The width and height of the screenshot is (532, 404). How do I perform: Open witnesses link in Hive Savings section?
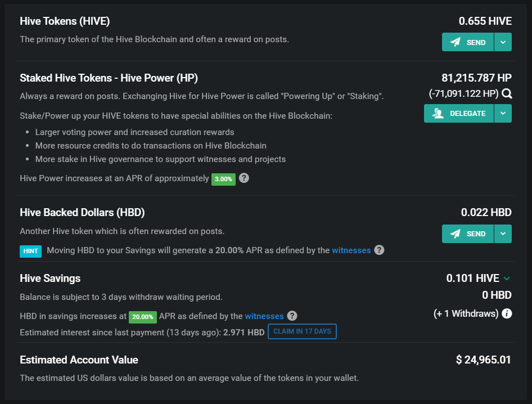(x=264, y=316)
